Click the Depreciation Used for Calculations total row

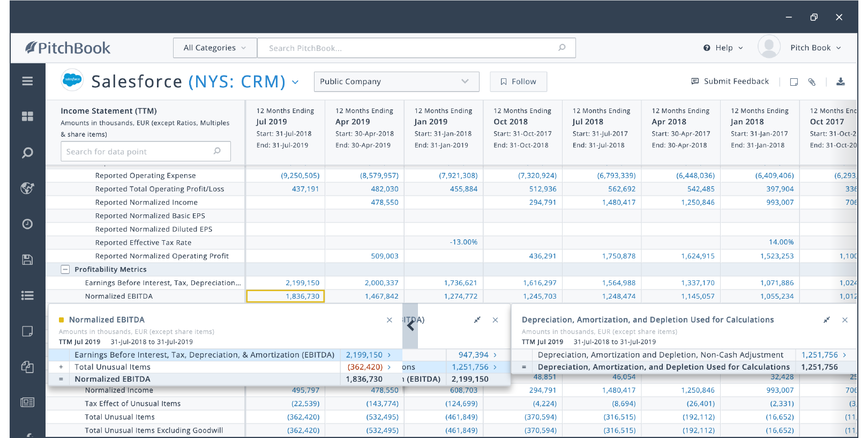click(x=685, y=367)
